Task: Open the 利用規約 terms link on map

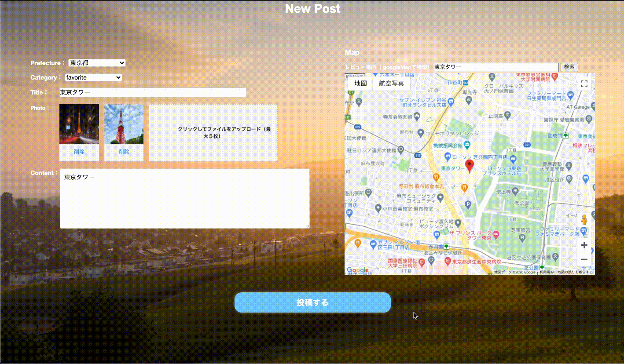Action: pyautogui.click(x=547, y=272)
